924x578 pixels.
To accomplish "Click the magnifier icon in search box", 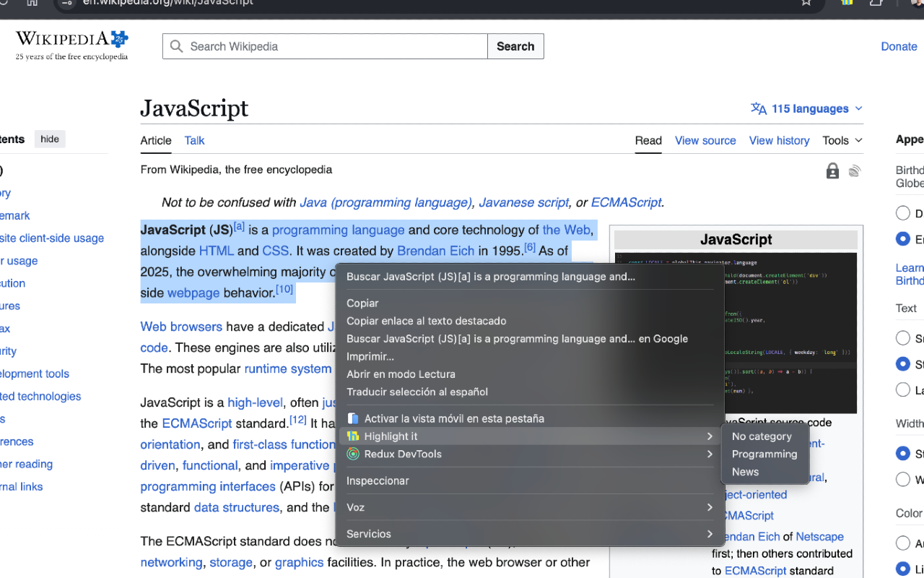I will (176, 46).
